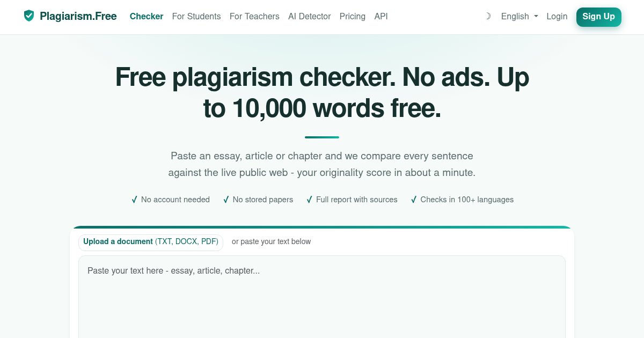Click the Plagiarism.Free shield logo icon
644x338 pixels.
click(x=29, y=16)
